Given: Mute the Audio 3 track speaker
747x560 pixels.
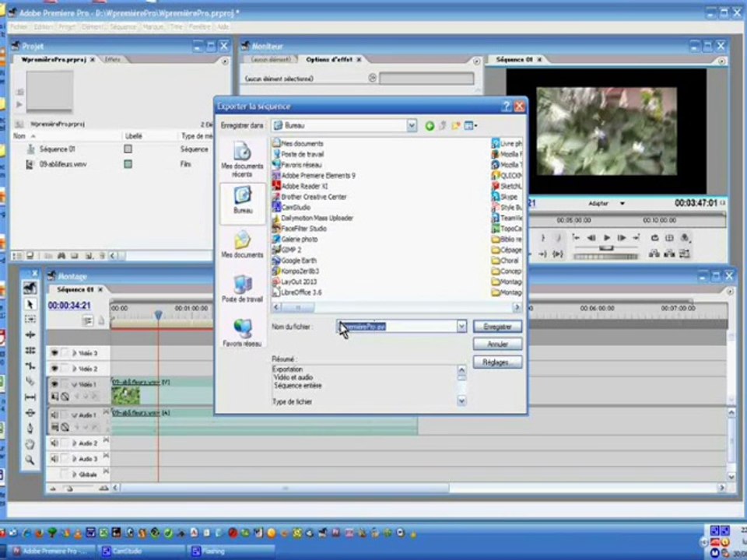Looking at the screenshot, I should coord(54,459).
